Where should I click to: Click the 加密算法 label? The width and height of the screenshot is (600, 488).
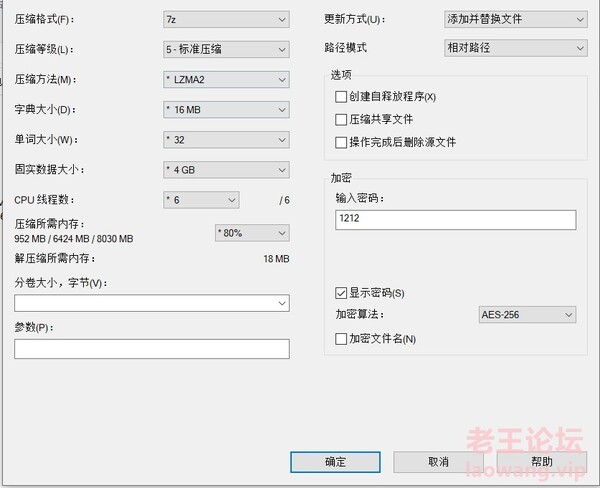pos(360,314)
